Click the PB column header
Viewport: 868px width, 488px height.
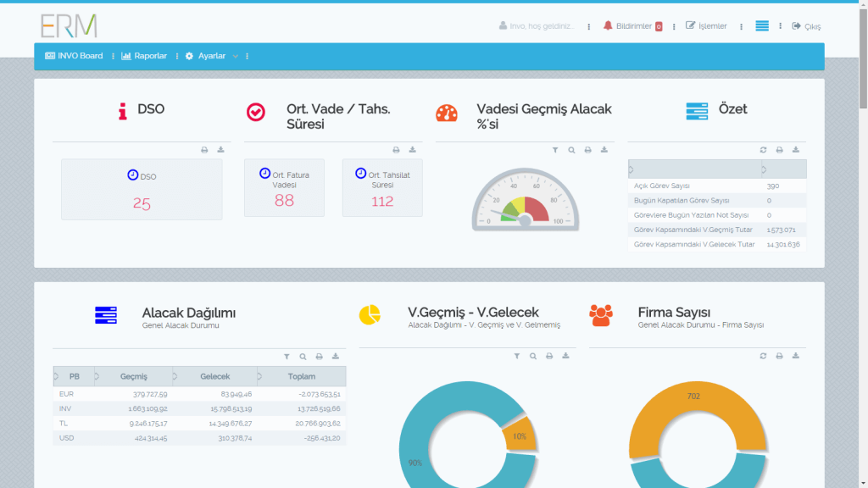[74, 376]
